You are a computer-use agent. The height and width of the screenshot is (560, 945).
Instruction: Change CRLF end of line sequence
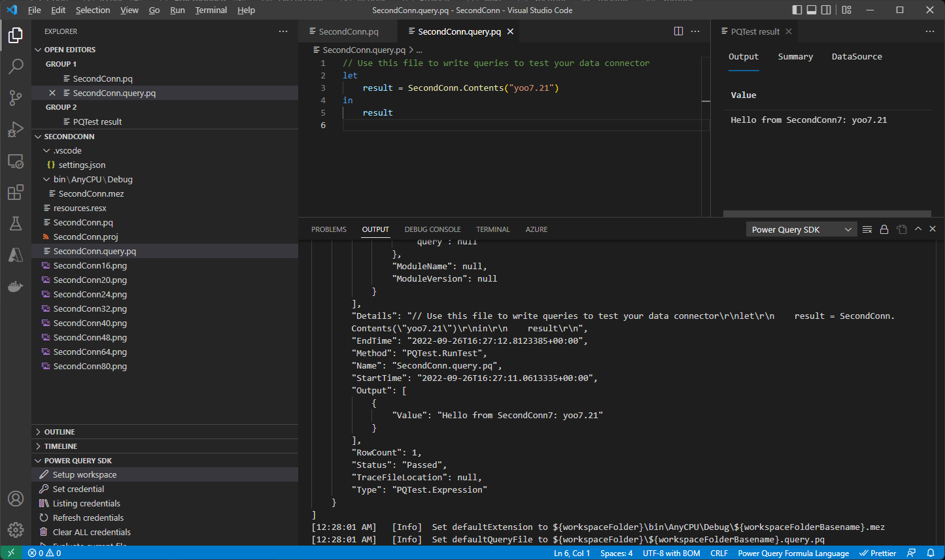[x=719, y=553]
